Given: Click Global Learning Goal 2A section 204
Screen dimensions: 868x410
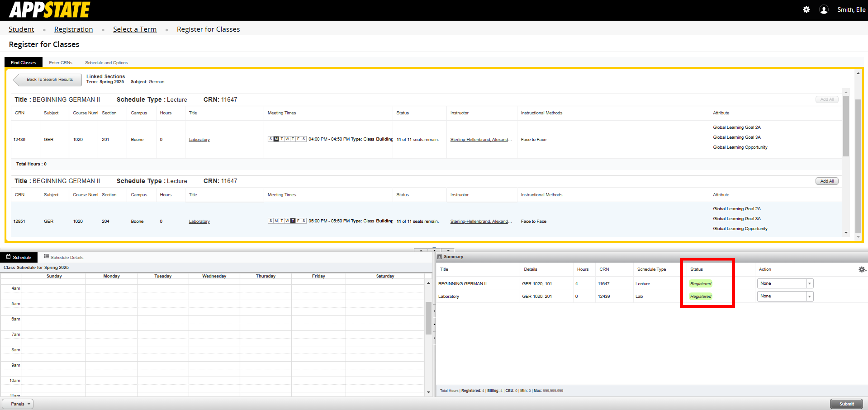Looking at the screenshot, I should point(737,208).
